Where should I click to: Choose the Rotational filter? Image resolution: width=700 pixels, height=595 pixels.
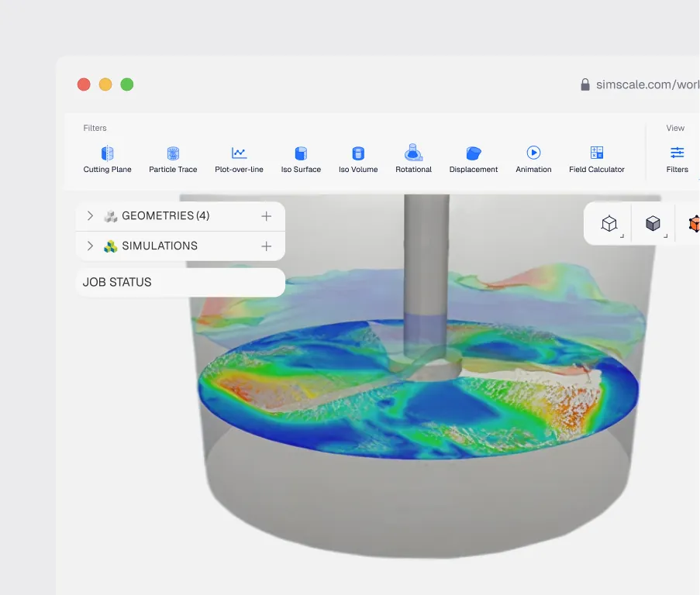pos(413,160)
